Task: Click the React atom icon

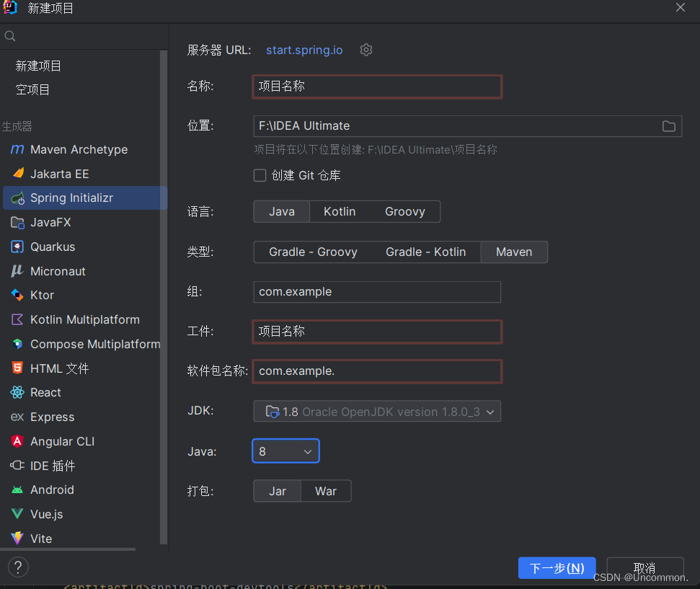Action: point(17,392)
